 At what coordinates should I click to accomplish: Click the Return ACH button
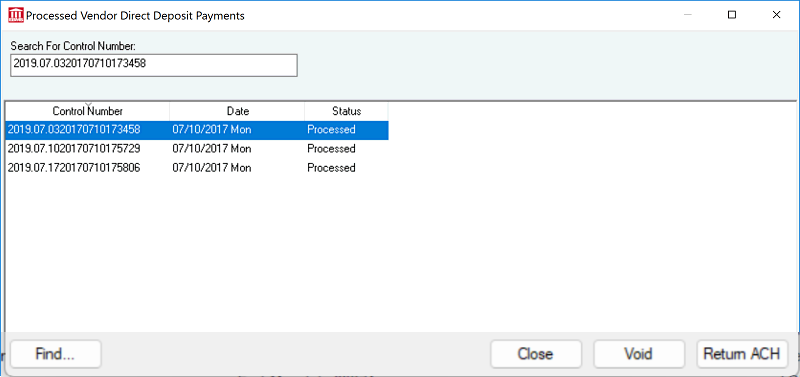tap(742, 354)
